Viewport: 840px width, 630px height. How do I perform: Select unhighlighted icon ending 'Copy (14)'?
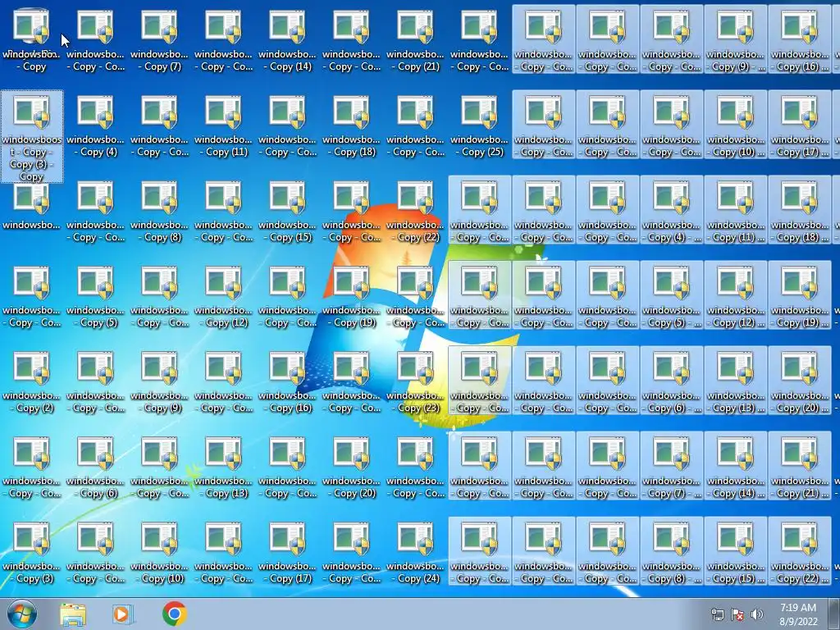click(x=287, y=41)
